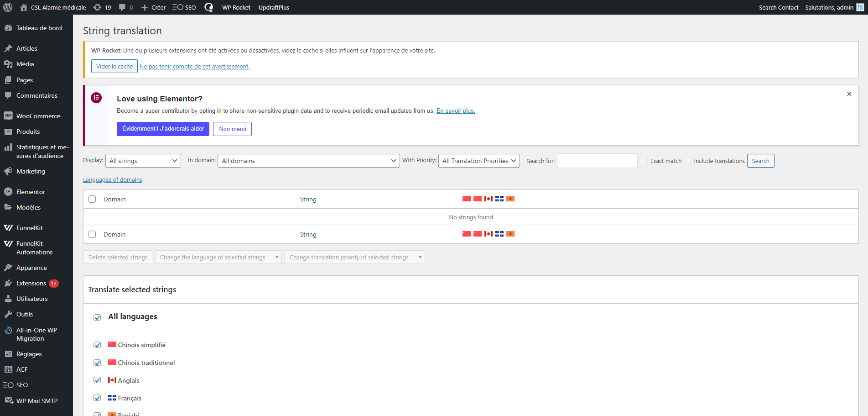
Task: Uncheck the All languages checkbox
Action: (x=97, y=317)
